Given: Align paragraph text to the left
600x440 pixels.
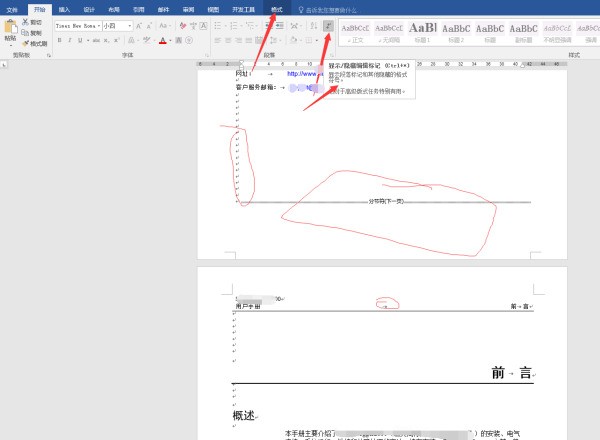Looking at the screenshot, I should click(x=218, y=40).
